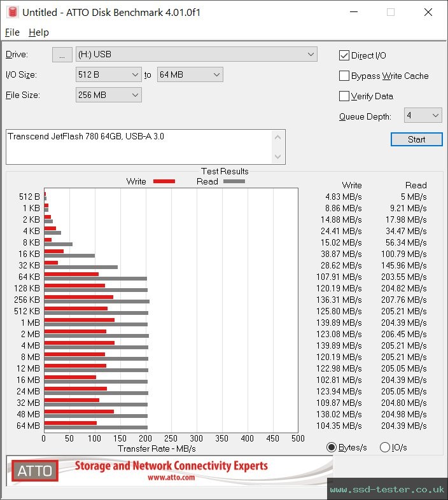This screenshot has width=448, height=500.
Task: Click the red Write legend swatch
Action: click(x=164, y=181)
